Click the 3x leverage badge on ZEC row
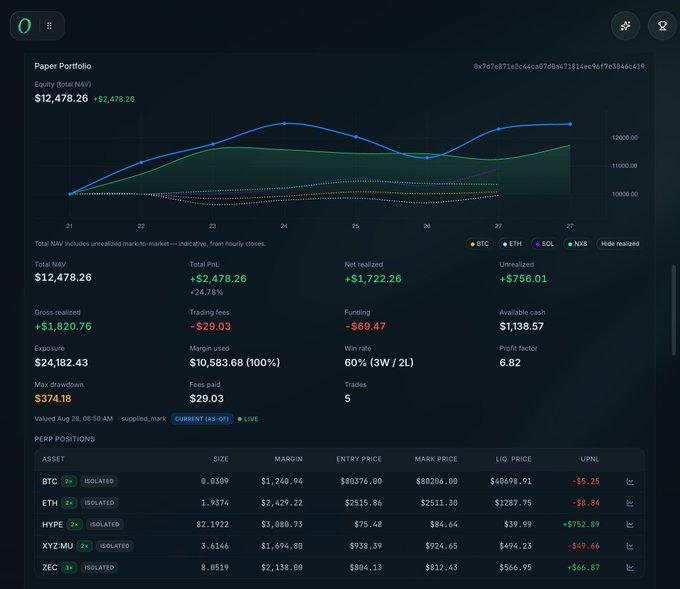This screenshot has height=589, width=680. click(69, 567)
